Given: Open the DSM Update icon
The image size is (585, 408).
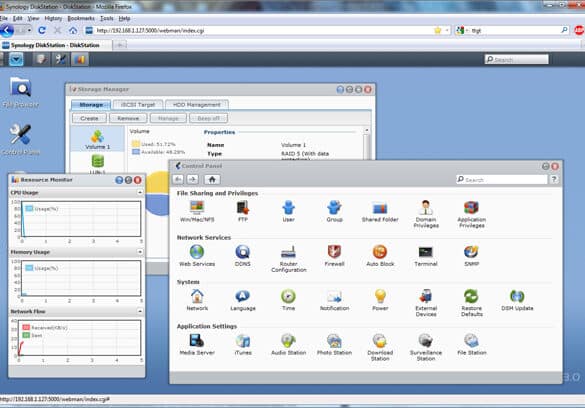Looking at the screenshot, I should [517, 300].
